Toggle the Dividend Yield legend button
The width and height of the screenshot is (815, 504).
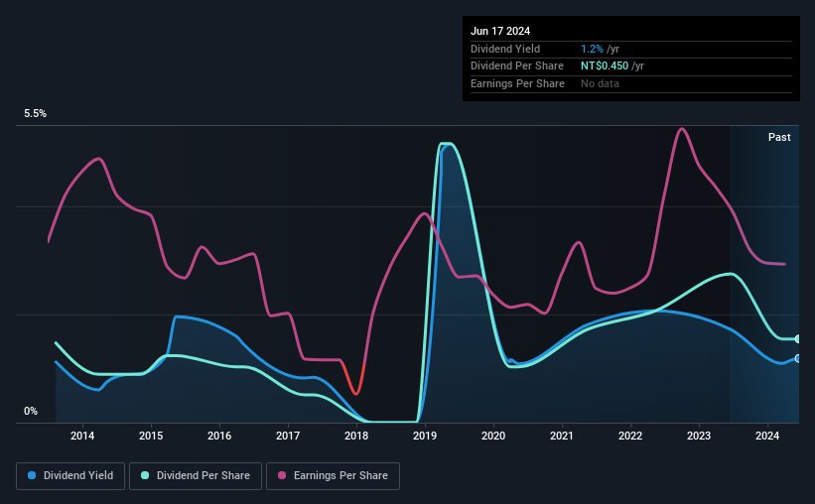70,476
